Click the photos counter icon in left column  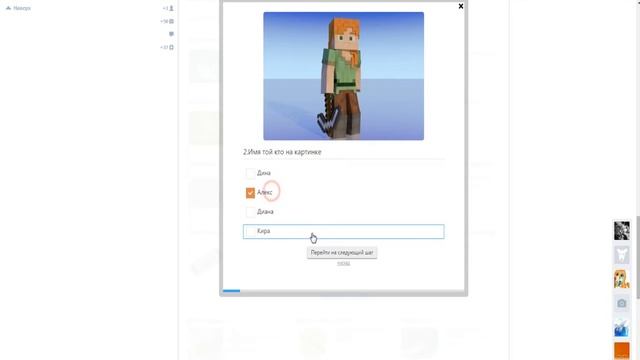coord(171,21)
